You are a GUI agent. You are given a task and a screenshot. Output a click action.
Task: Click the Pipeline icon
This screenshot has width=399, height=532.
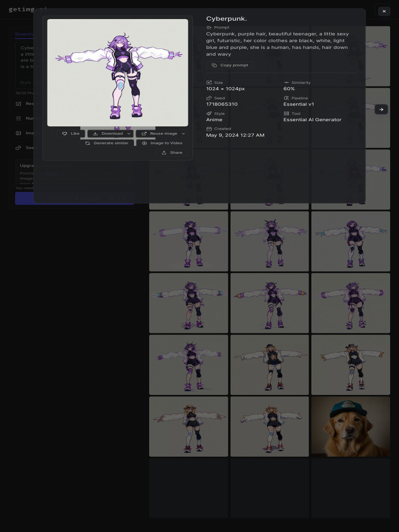click(x=286, y=98)
